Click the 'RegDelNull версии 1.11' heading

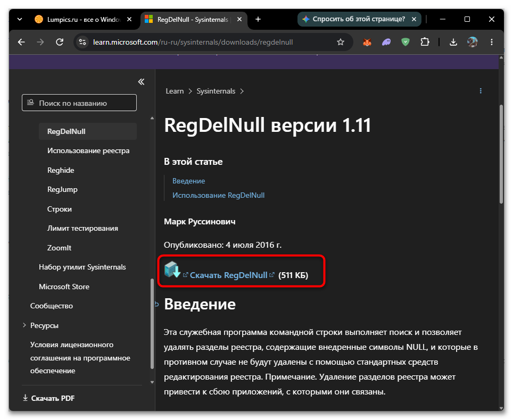point(267,125)
